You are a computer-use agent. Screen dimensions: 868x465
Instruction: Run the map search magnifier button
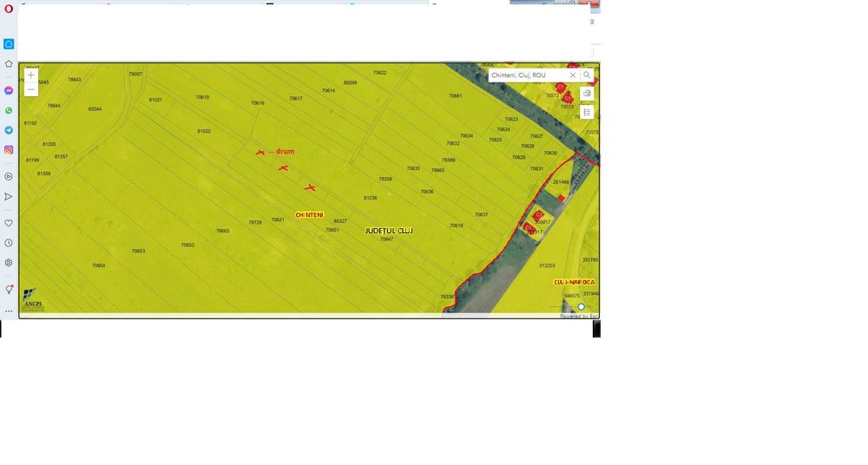(x=587, y=75)
